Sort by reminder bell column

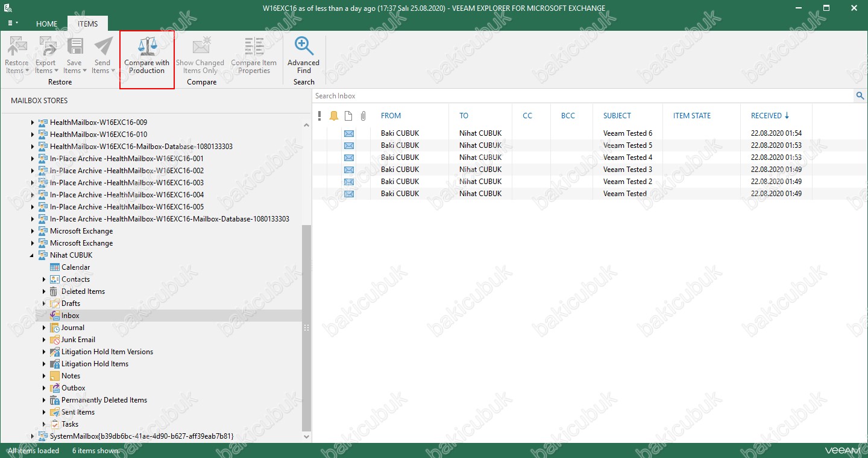pyautogui.click(x=334, y=116)
